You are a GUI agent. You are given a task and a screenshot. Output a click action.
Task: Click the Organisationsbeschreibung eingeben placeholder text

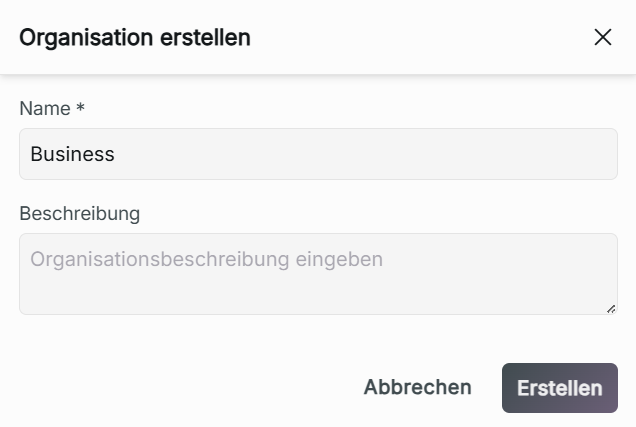pyautogui.click(x=207, y=259)
